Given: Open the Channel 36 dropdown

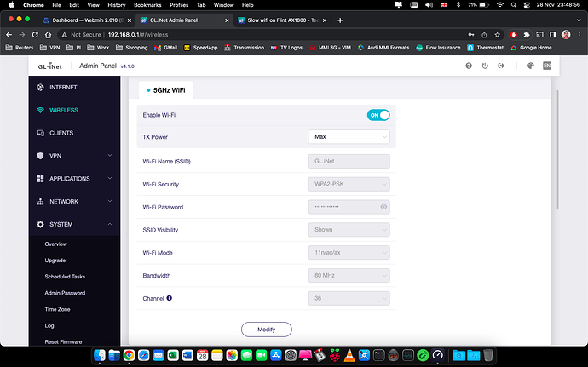Looking at the screenshot, I should tap(349, 298).
